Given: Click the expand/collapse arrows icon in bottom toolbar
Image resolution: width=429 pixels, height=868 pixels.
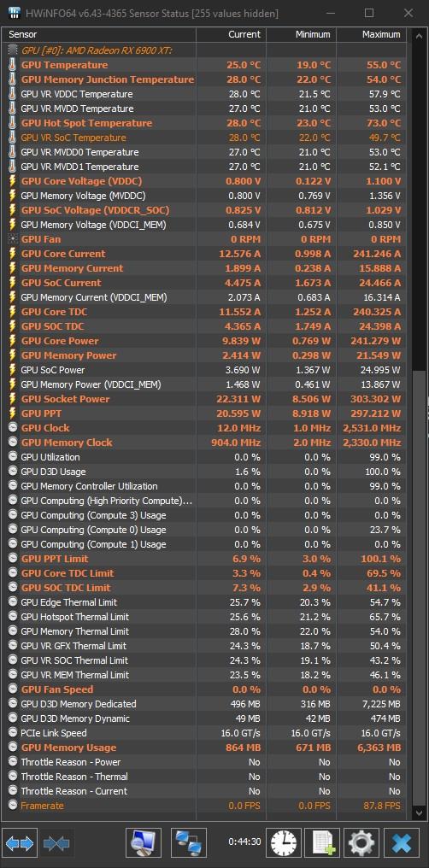Looking at the screenshot, I should tap(20, 843).
